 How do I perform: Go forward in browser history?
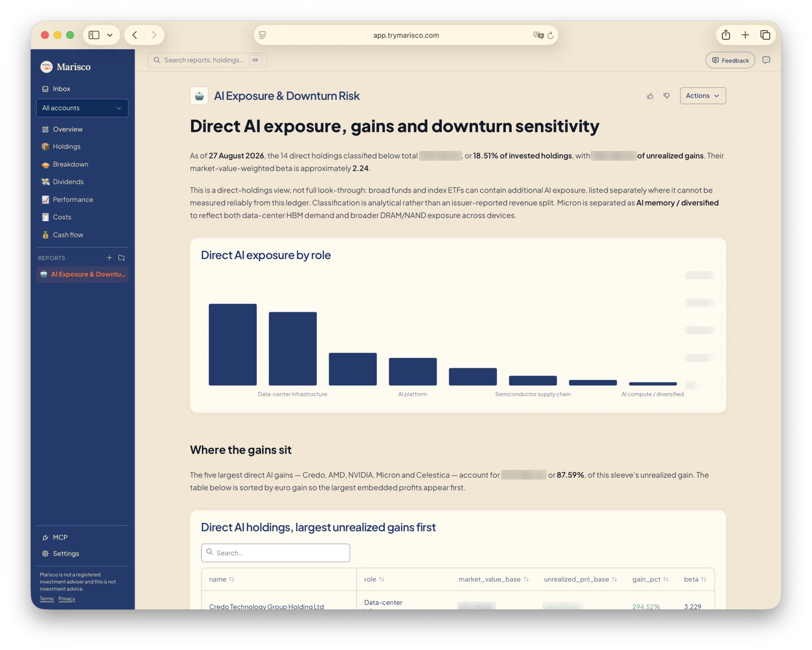tap(154, 35)
